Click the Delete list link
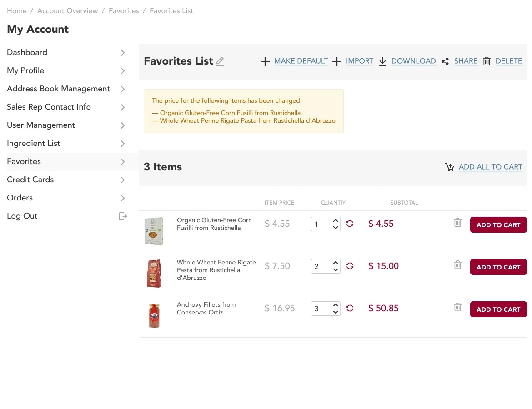Viewport: 532px width, 409px height. [509, 61]
